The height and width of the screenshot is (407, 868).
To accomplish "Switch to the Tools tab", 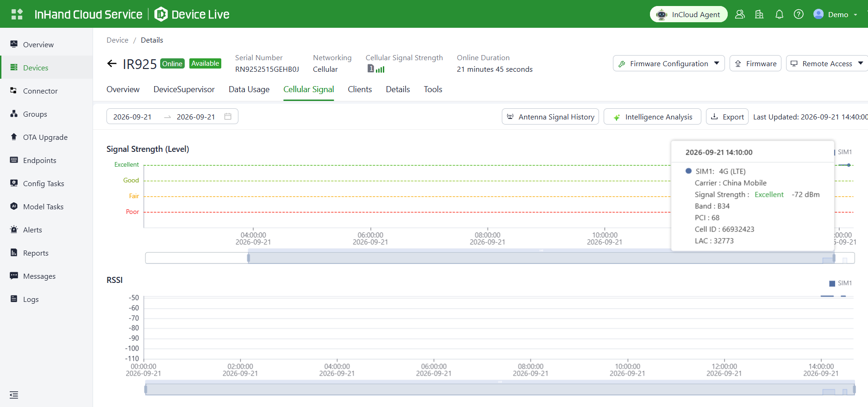I will click(x=433, y=89).
